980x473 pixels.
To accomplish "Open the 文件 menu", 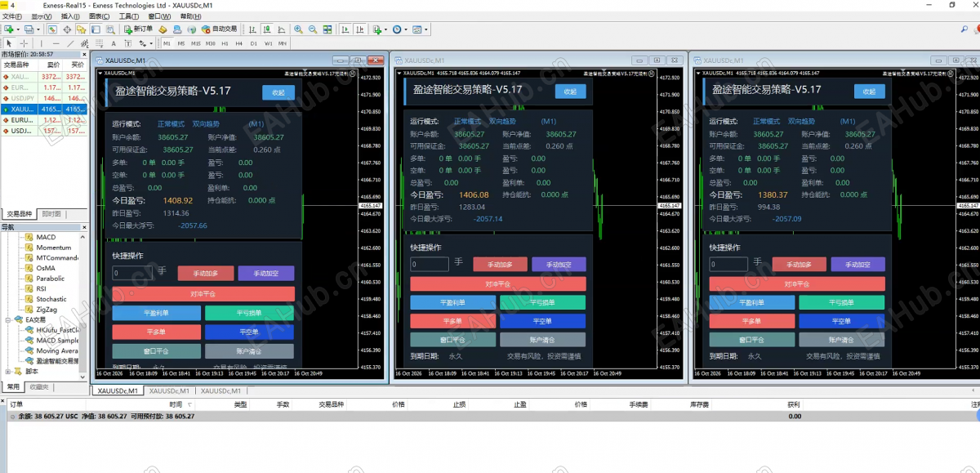I will click(x=12, y=16).
